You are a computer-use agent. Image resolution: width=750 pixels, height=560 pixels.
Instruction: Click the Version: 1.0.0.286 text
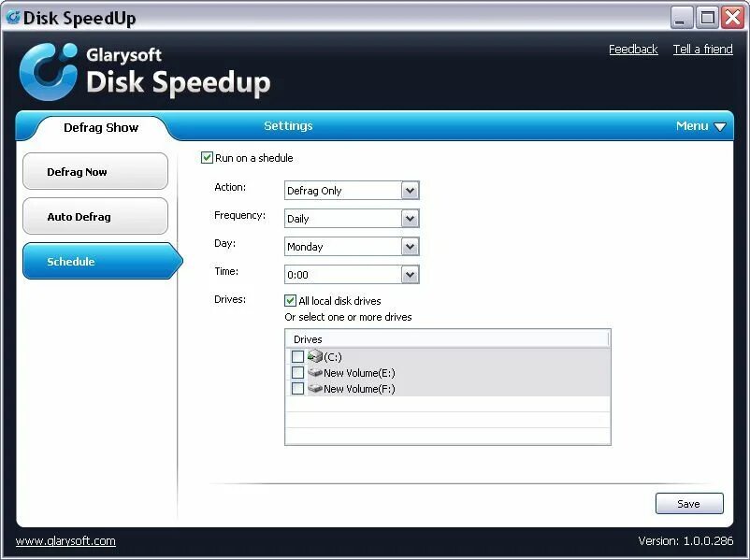pos(685,541)
